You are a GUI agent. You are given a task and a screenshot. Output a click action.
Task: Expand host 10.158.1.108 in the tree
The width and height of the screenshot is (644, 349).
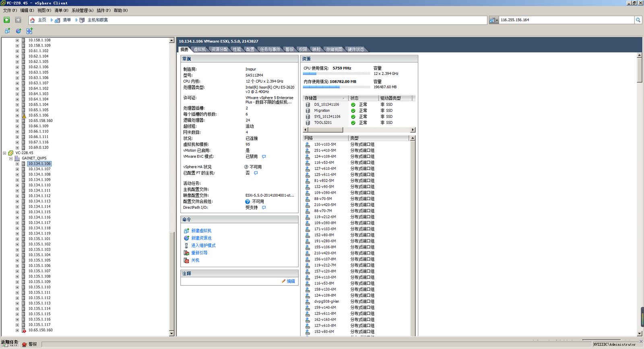(17, 40)
